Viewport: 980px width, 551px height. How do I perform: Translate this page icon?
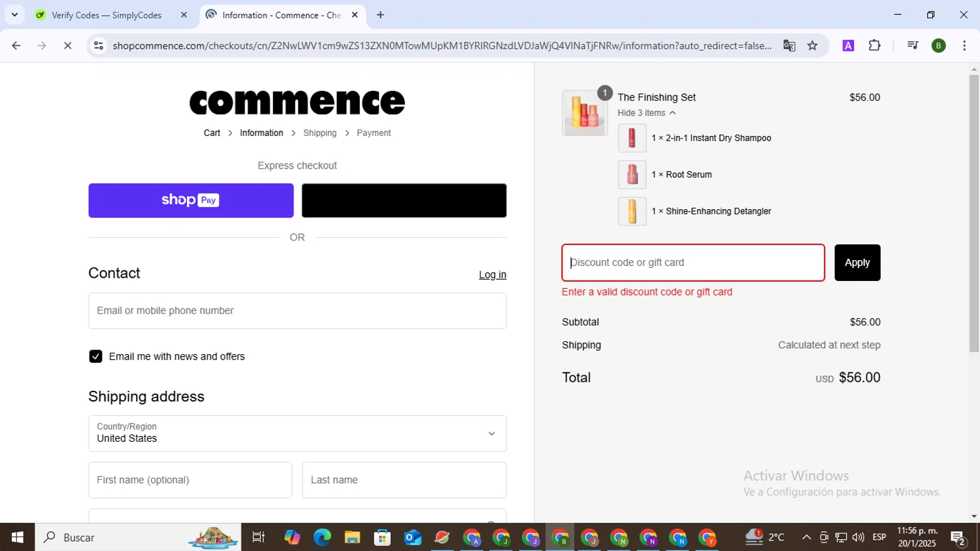point(789,46)
